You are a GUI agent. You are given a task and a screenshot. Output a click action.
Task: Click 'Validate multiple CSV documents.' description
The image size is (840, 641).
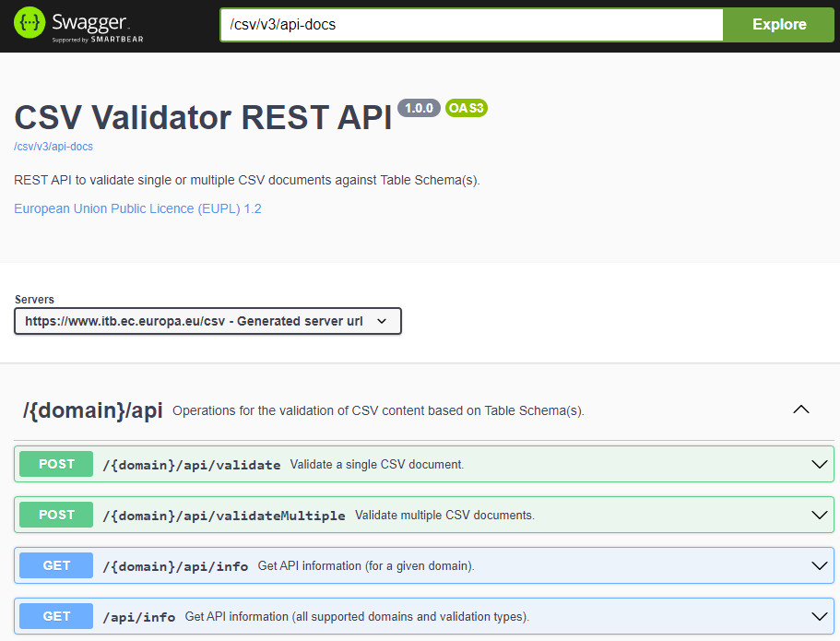444,515
